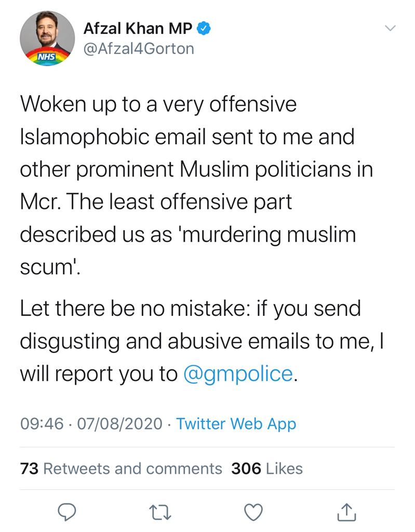Expand the tweet options chevron
Image resolution: width=415 pixels, height=532 pixels.
tap(390, 29)
